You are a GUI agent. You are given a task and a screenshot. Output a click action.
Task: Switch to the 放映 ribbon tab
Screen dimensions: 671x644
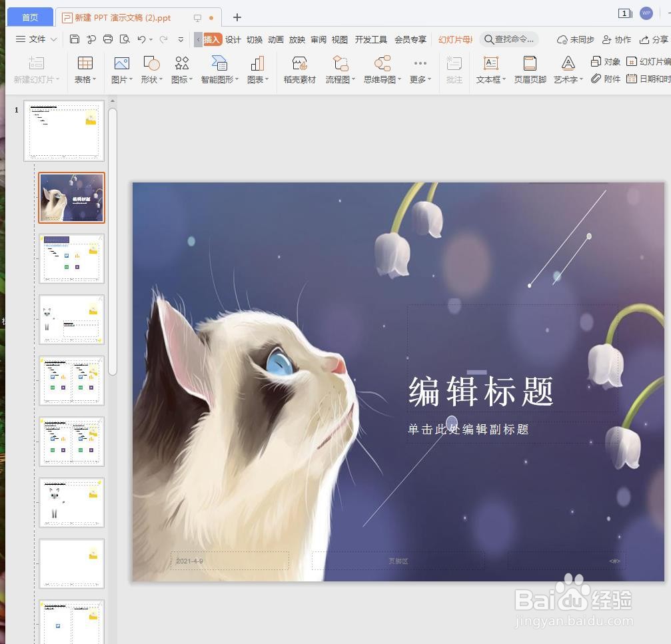pyautogui.click(x=297, y=40)
